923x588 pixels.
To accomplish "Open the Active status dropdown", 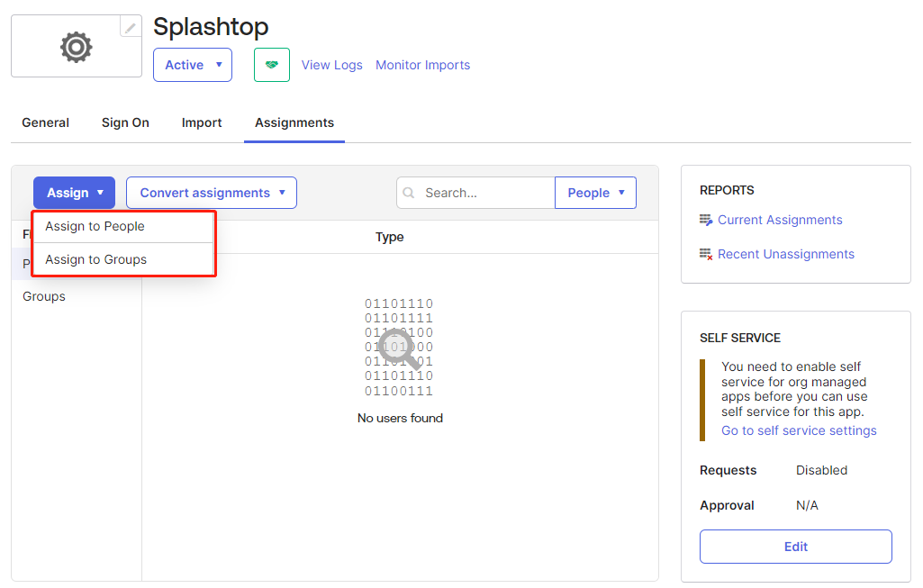I will click(x=193, y=65).
